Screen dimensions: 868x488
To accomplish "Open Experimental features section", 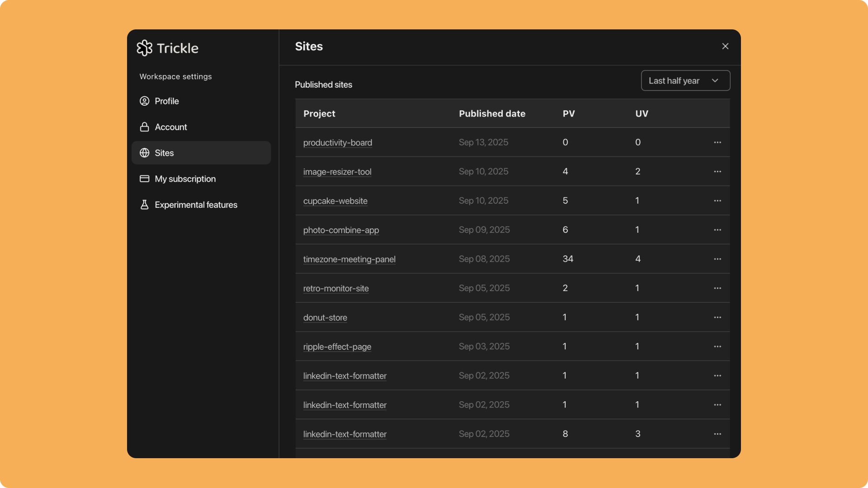I will tap(196, 205).
